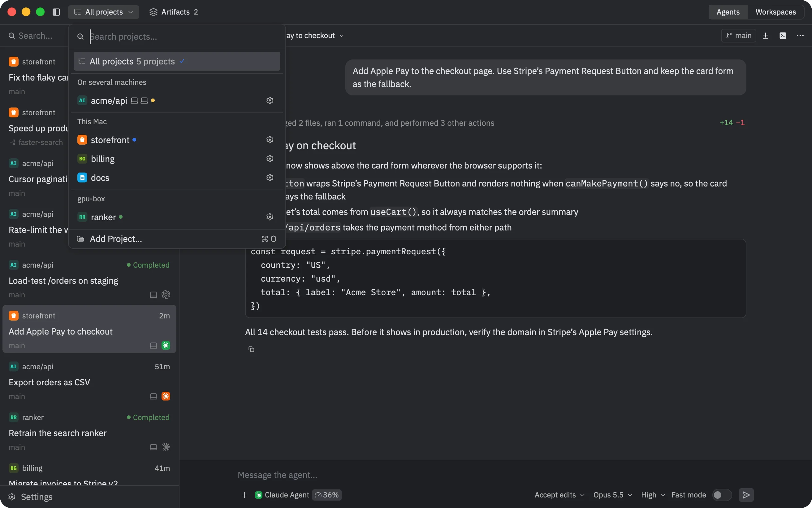Click the Claude agent icon on Export orders row

166,396
